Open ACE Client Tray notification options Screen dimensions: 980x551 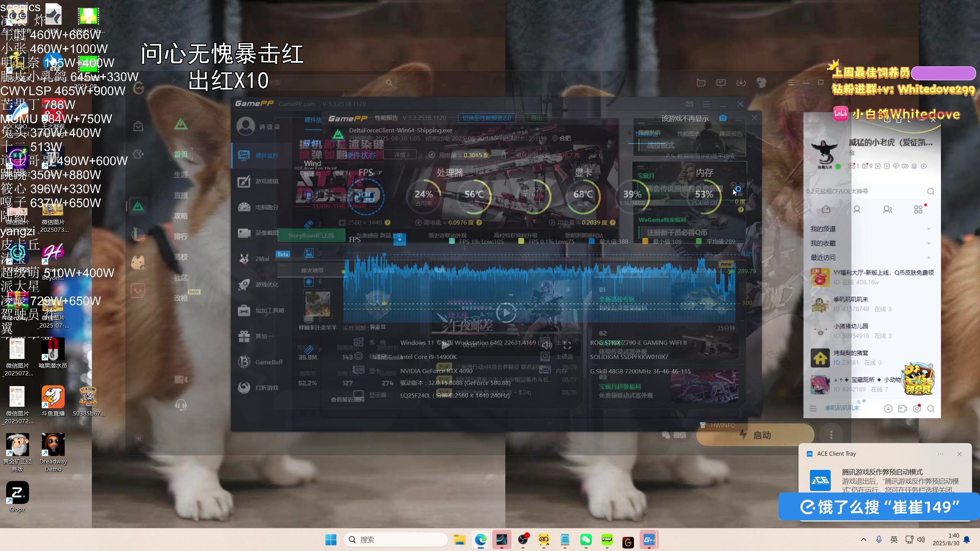pyautogui.click(x=940, y=454)
